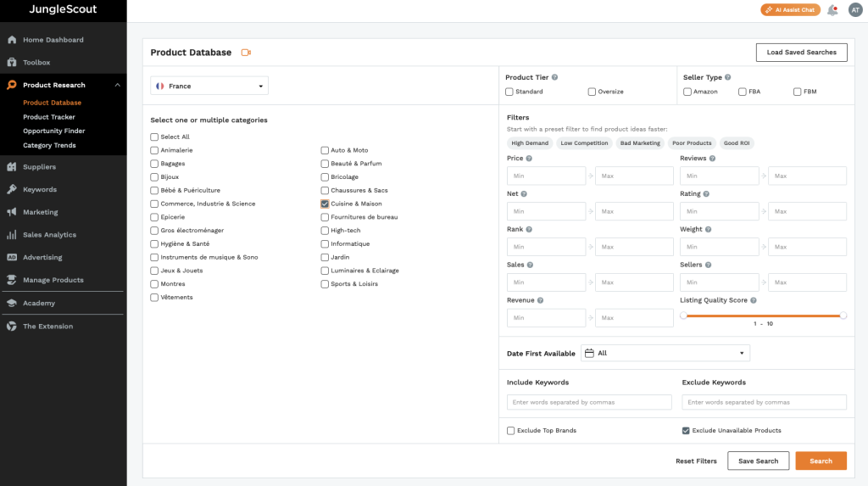Click the Listing Quality Score help icon

click(x=754, y=300)
